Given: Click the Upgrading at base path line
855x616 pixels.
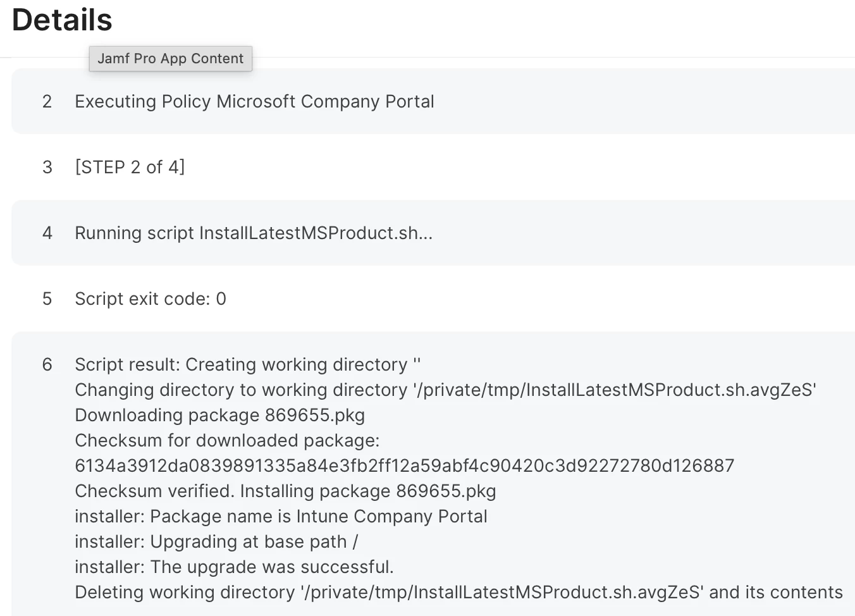Looking at the screenshot, I should point(216,542).
